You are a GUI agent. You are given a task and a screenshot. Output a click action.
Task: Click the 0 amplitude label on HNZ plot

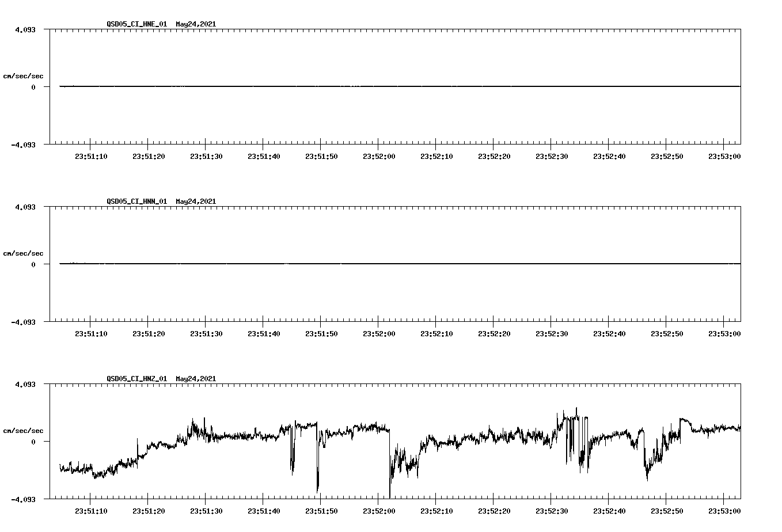[35, 442]
